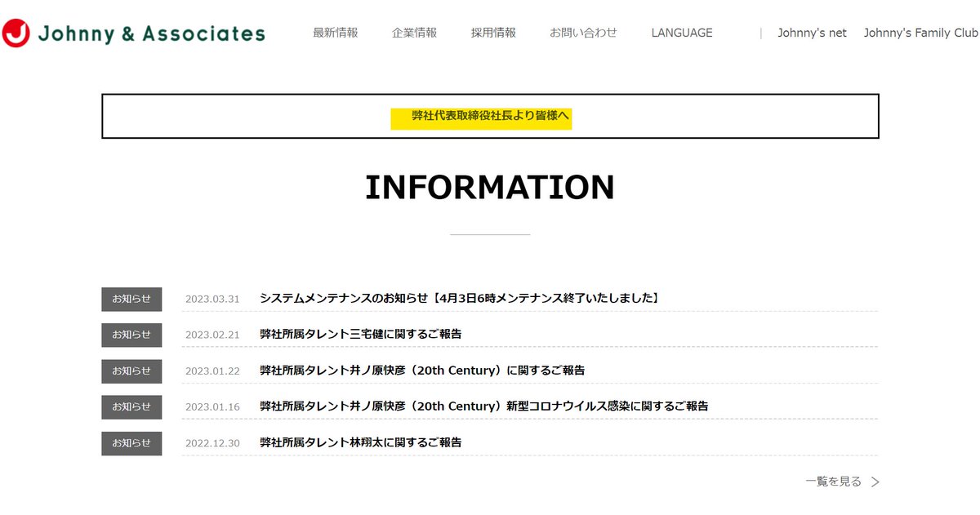Screen dimensions: 980x515
Task: Click the date 2023.02.21
Action: click(x=212, y=335)
